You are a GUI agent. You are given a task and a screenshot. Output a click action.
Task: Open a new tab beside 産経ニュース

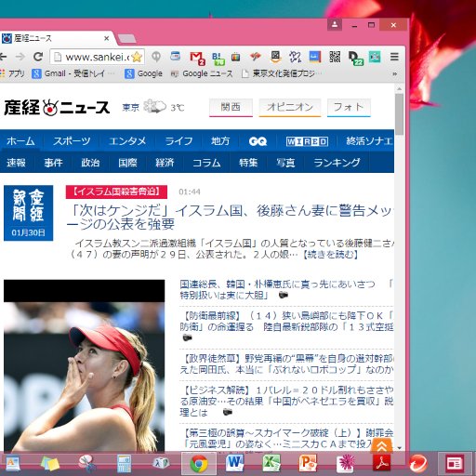coord(126,39)
